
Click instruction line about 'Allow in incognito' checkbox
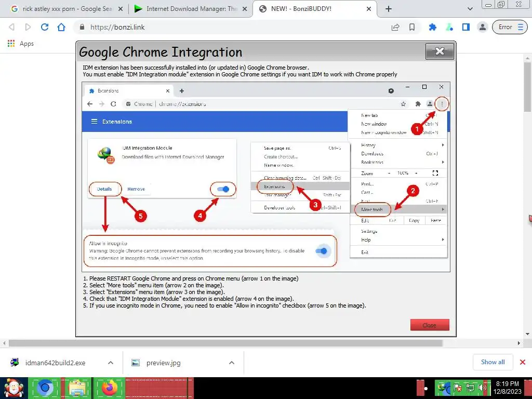click(224, 305)
